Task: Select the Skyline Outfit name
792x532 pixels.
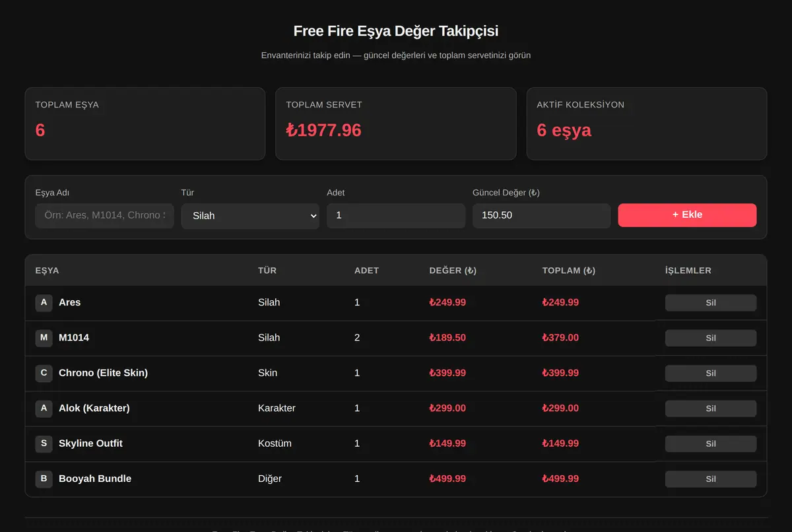Action: tap(90, 444)
